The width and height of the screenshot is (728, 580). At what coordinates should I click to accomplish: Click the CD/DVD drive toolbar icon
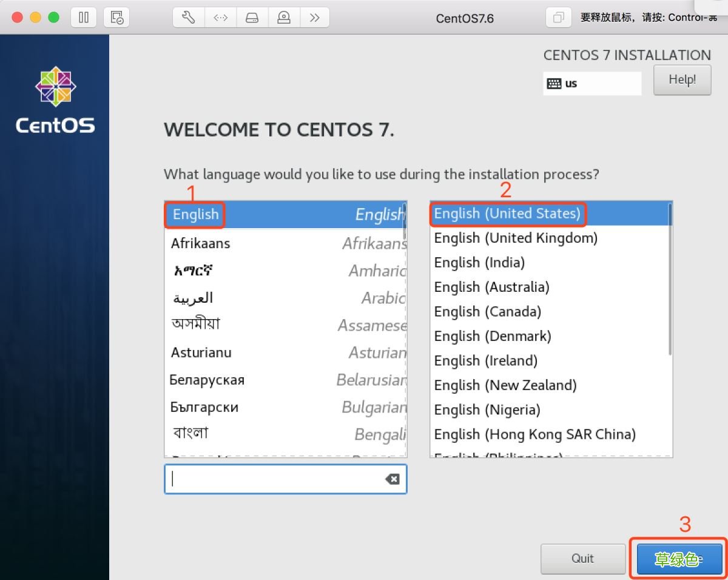click(x=284, y=17)
